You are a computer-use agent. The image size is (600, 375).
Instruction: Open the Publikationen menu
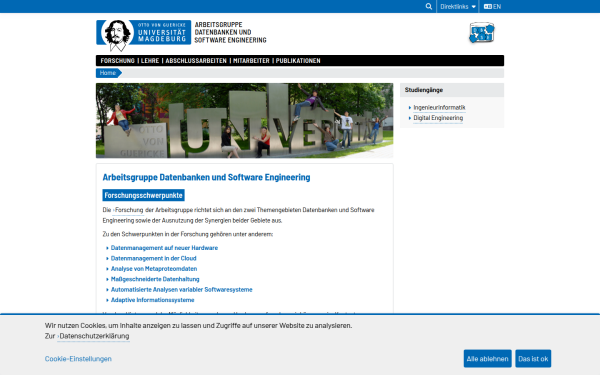(x=298, y=60)
